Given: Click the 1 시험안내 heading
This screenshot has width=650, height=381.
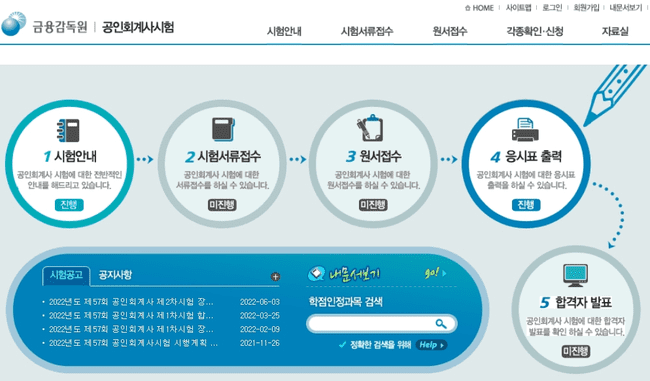Looking at the screenshot, I should 70,156.
